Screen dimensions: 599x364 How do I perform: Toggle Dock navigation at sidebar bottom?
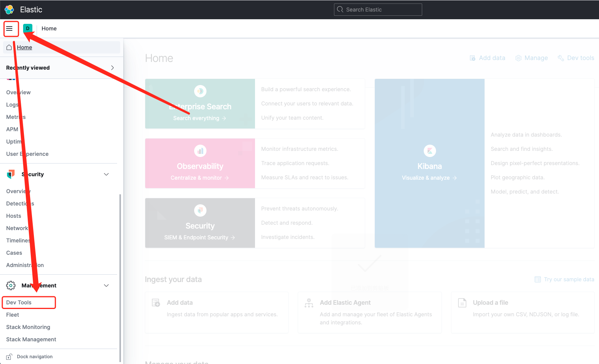click(34, 356)
